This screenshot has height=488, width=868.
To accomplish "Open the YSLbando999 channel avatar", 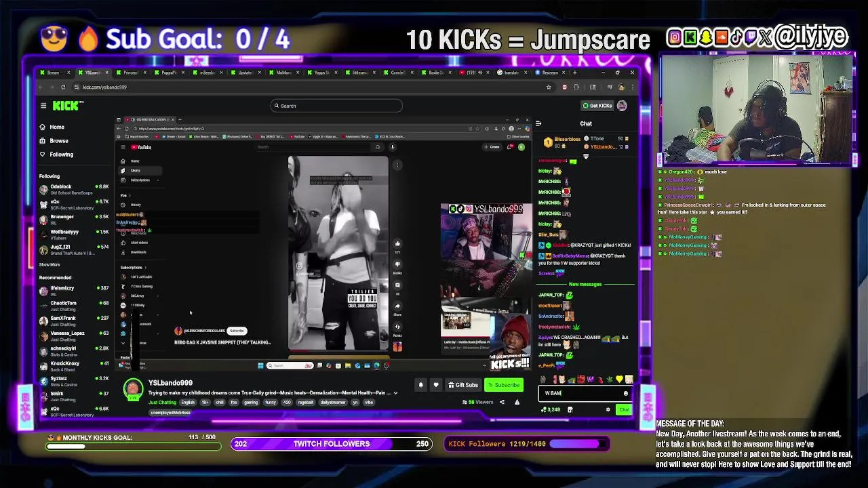I will click(133, 388).
